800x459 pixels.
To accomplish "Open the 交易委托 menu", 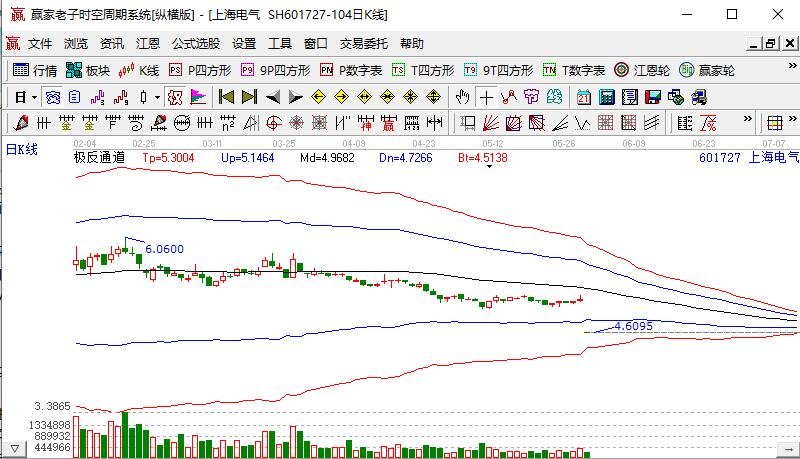I will [364, 44].
